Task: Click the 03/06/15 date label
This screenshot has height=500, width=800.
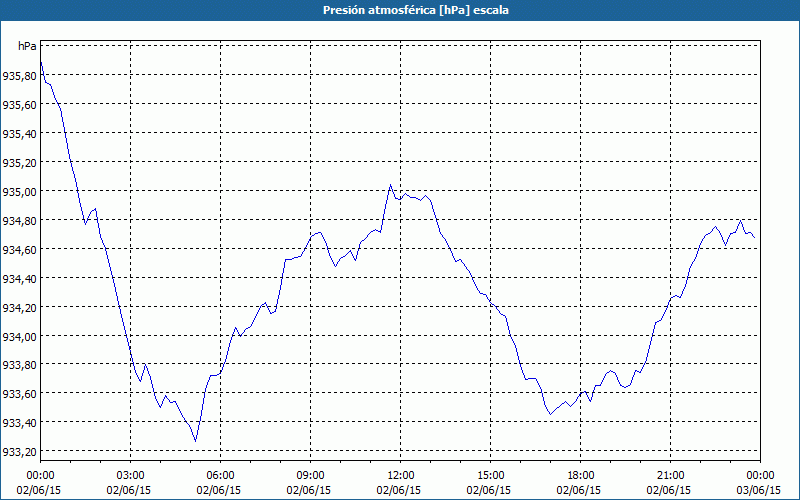Action: (759, 490)
